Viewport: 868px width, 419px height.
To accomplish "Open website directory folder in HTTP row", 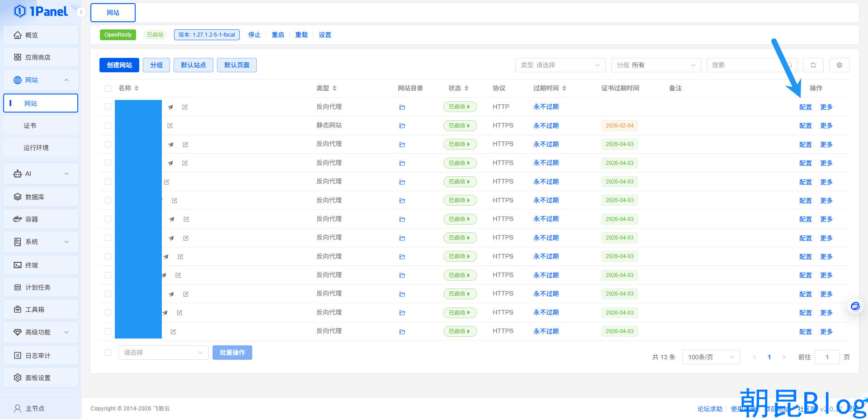I will 402,107.
